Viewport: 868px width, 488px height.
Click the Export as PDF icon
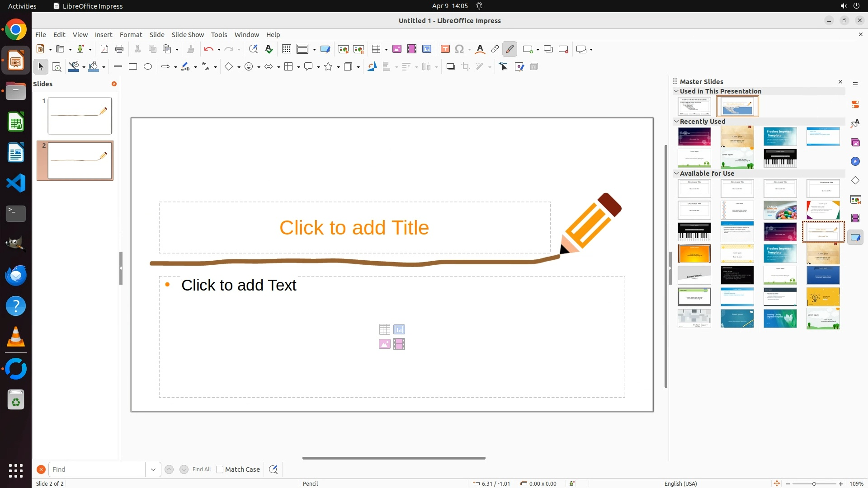tap(104, 49)
